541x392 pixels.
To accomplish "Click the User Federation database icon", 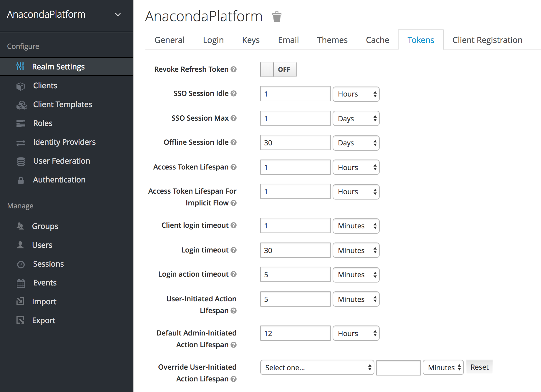I will tap(21, 161).
